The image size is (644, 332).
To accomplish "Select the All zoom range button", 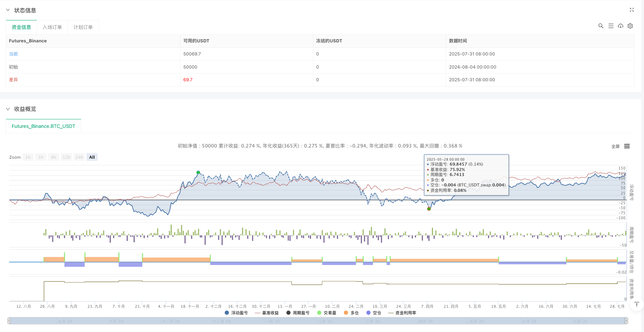I will pyautogui.click(x=92, y=157).
